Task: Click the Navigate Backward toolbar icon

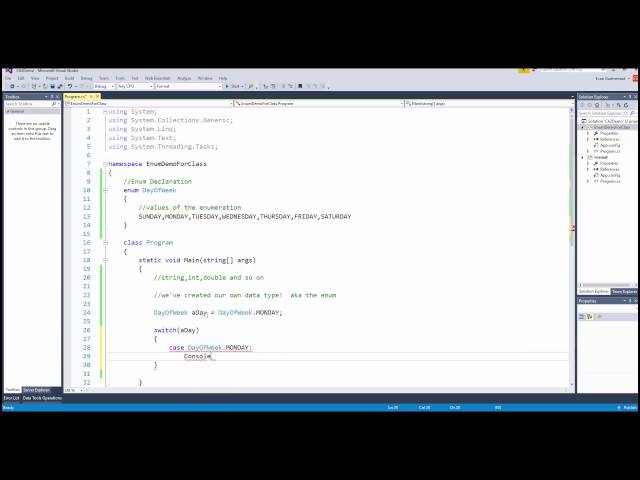Action: [12, 86]
